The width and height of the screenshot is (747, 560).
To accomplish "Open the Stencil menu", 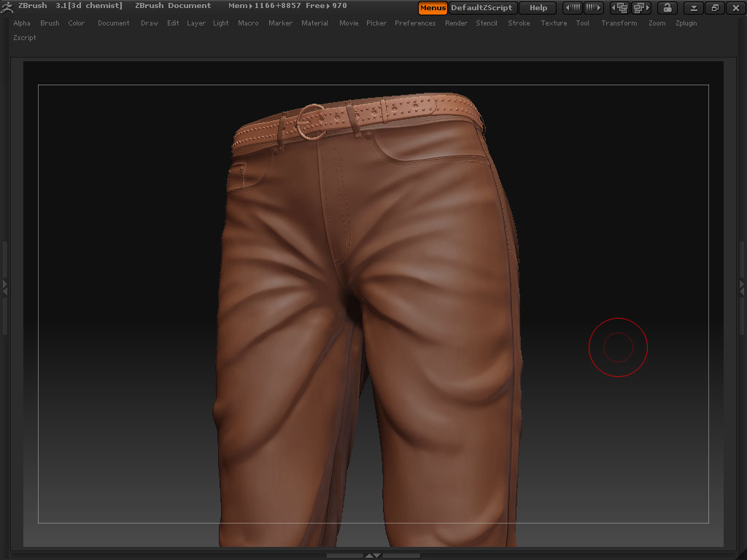I will coord(487,23).
